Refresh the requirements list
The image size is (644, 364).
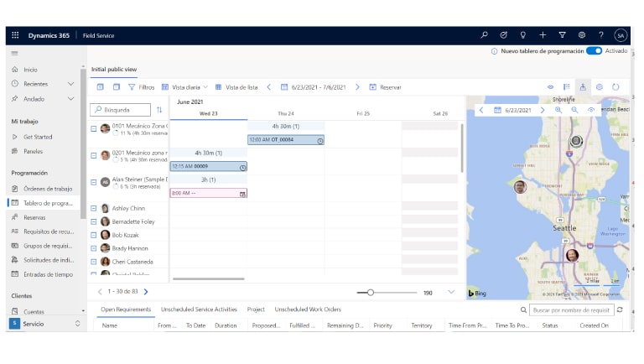pyautogui.click(x=620, y=309)
